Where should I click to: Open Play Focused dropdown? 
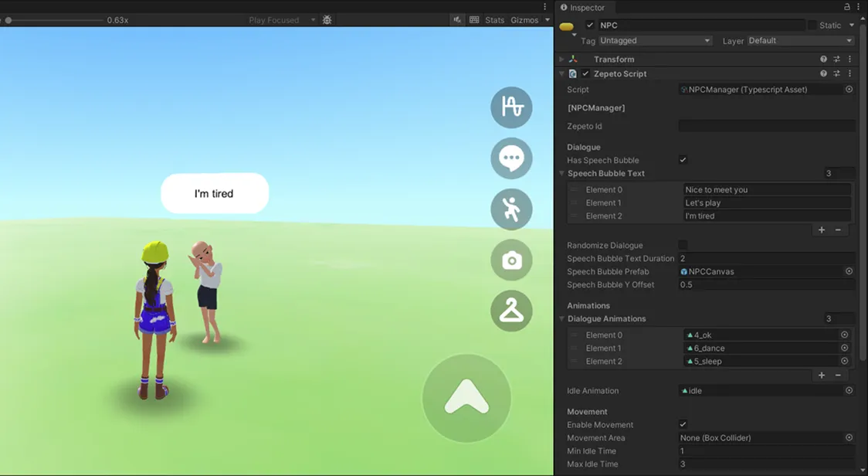point(282,20)
